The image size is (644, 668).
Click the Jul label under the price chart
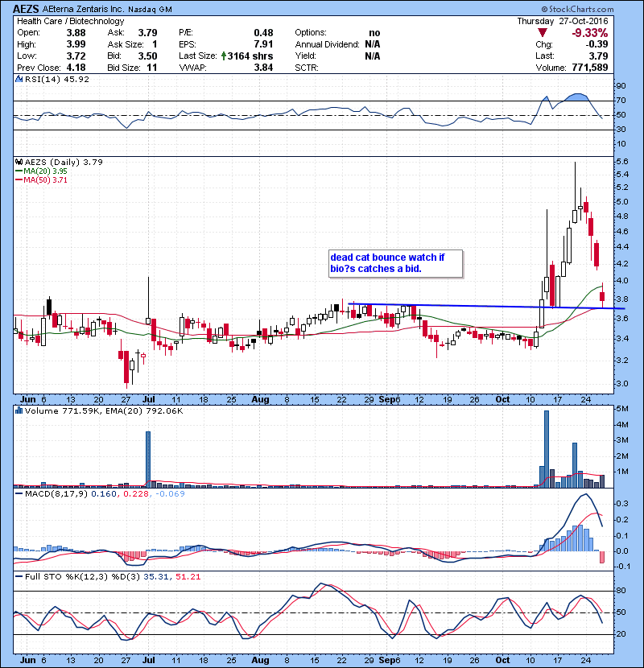149,400
